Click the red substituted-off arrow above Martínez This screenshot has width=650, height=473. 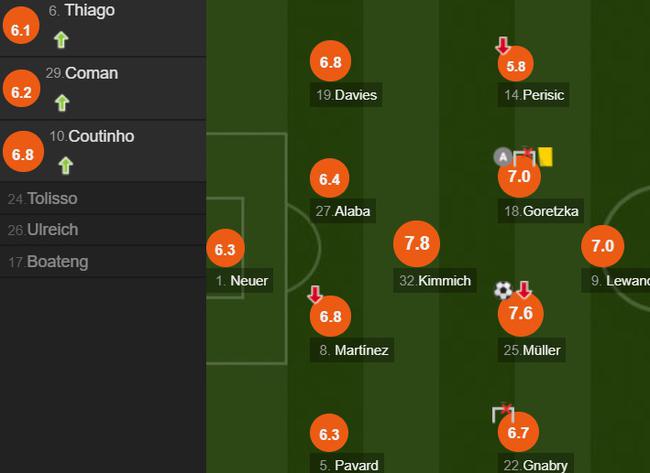coord(315,294)
